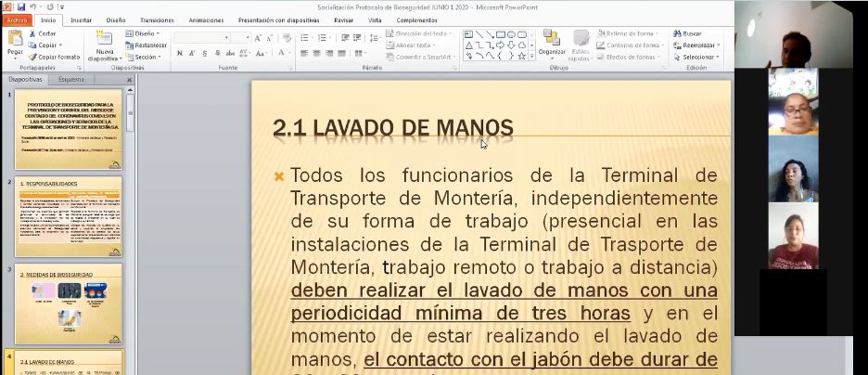Switch to the Insertar ribbon tab

pyautogui.click(x=82, y=20)
